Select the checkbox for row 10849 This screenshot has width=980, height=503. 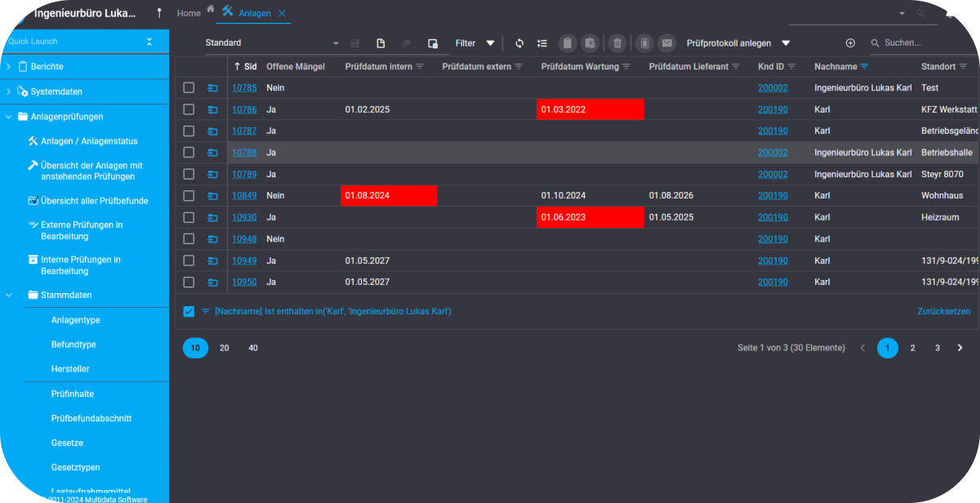[x=189, y=196]
